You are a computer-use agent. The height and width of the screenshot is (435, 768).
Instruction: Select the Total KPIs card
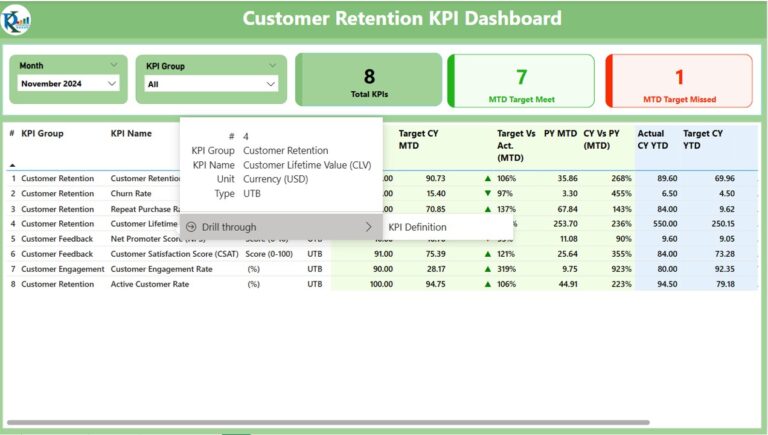(369, 80)
